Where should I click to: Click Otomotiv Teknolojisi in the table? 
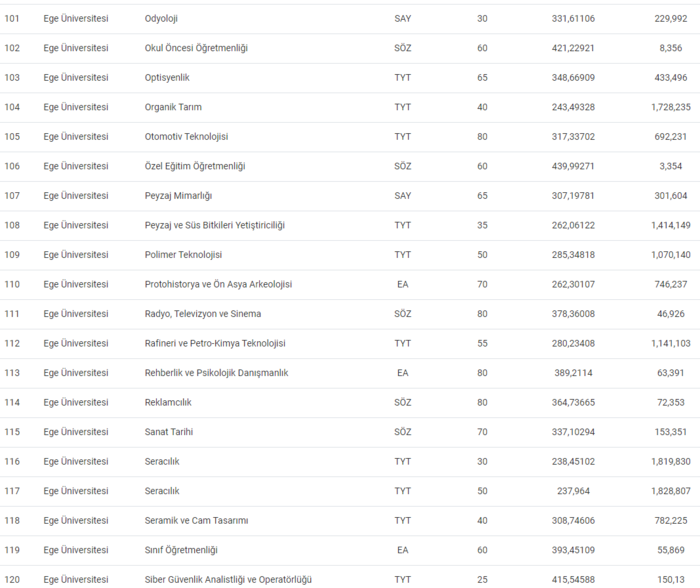coord(187,137)
